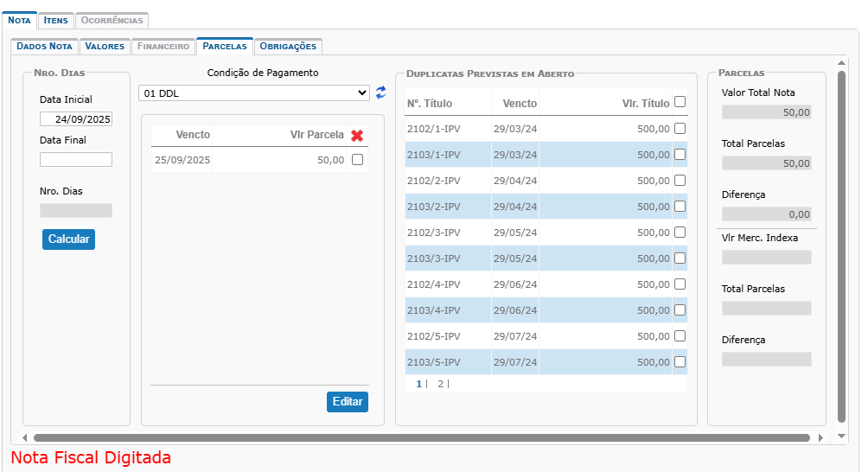Click the horizontal scrollbar left arrow
The image size is (868, 472).
25,437
